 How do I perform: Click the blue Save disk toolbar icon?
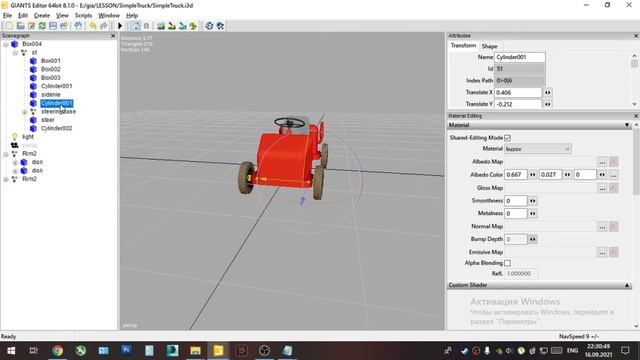tap(53, 26)
